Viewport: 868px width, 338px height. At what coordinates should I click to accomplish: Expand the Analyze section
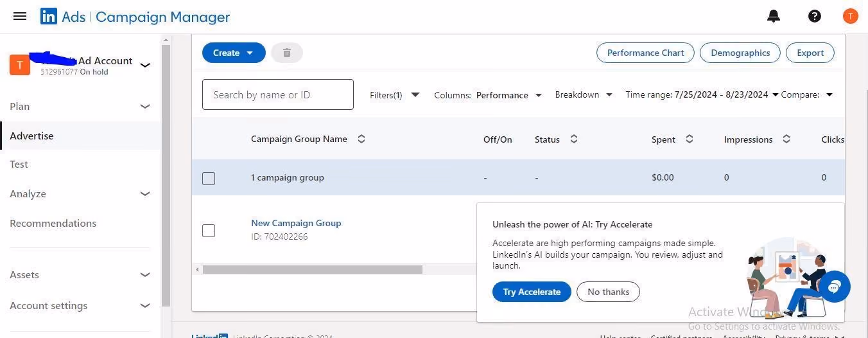point(145,194)
